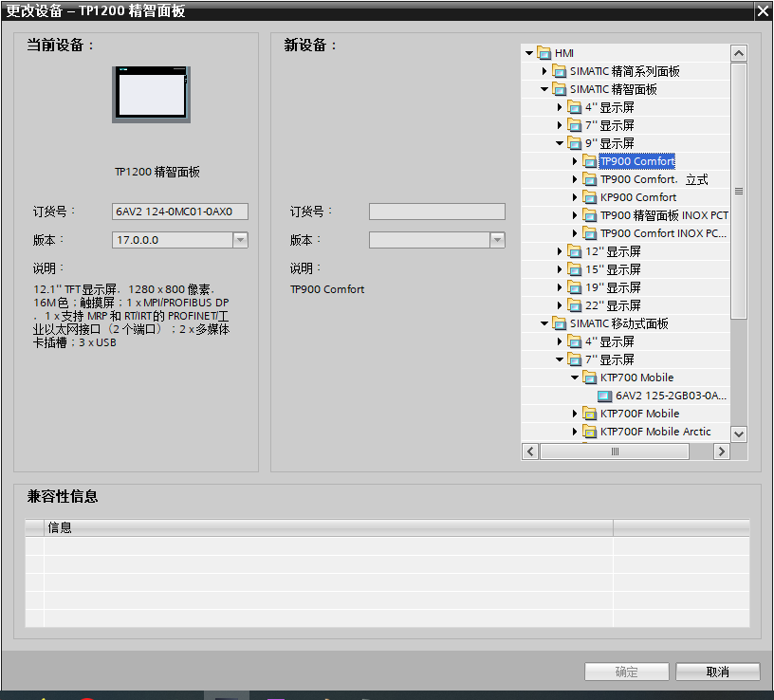This screenshot has width=774, height=700.
Task: Click the 信息 column header
Action: tap(328, 527)
